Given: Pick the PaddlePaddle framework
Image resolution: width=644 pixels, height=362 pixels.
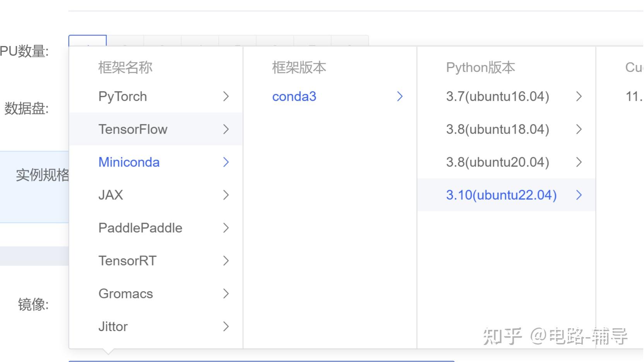Looking at the screenshot, I should pyautogui.click(x=140, y=228).
